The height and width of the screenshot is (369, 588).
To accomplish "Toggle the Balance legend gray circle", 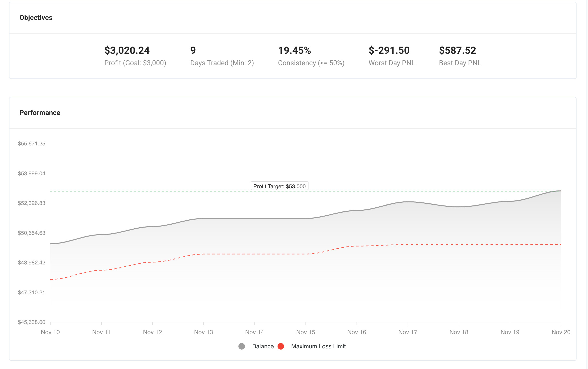I will pyautogui.click(x=241, y=346).
